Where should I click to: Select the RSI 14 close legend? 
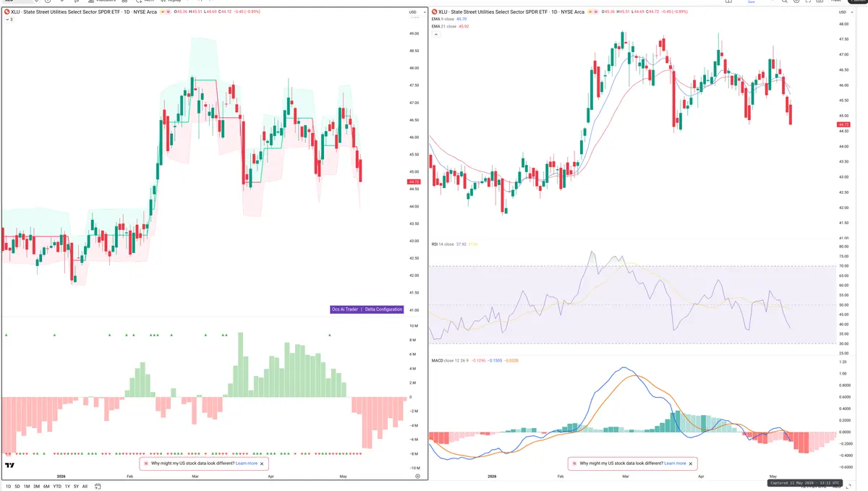point(443,244)
